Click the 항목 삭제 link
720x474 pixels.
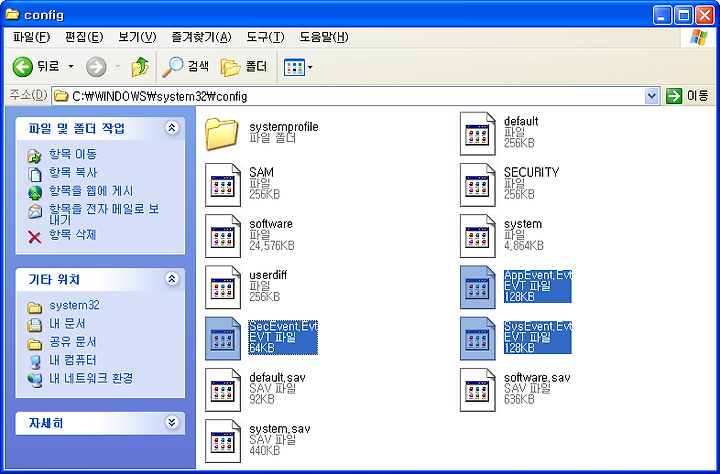pyautogui.click(x=73, y=235)
